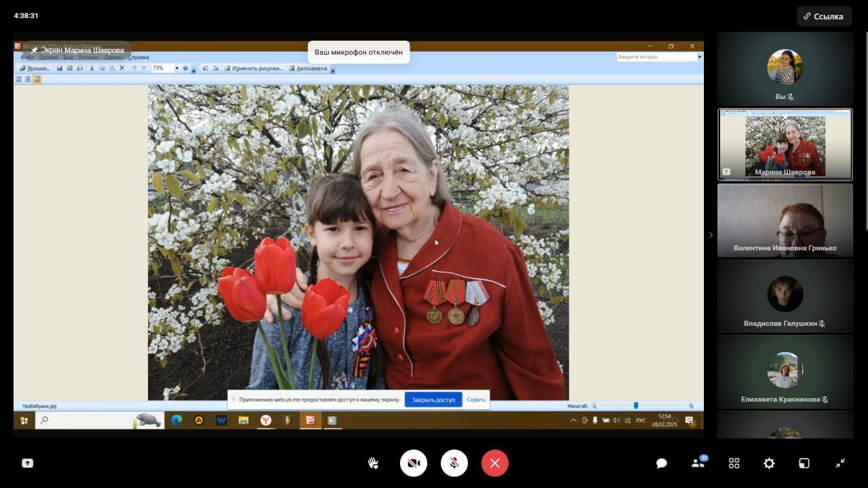
Task: Open the Сервис menu
Action: 113,58
